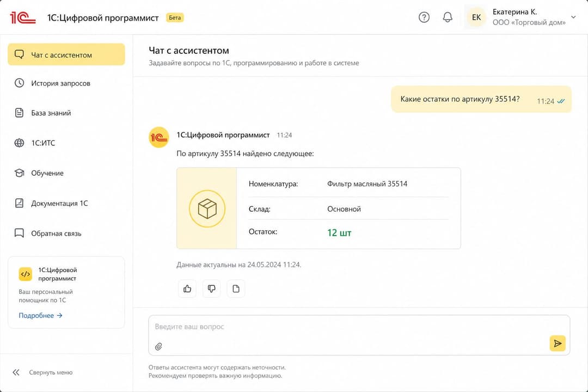This screenshot has width=588, height=392.
Task: Go to База знаний
Action: (x=66, y=113)
